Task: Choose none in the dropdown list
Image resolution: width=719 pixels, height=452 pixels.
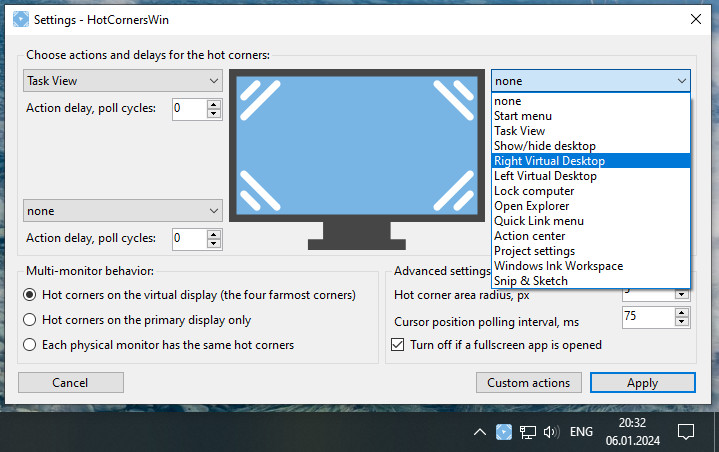Action: [x=591, y=101]
